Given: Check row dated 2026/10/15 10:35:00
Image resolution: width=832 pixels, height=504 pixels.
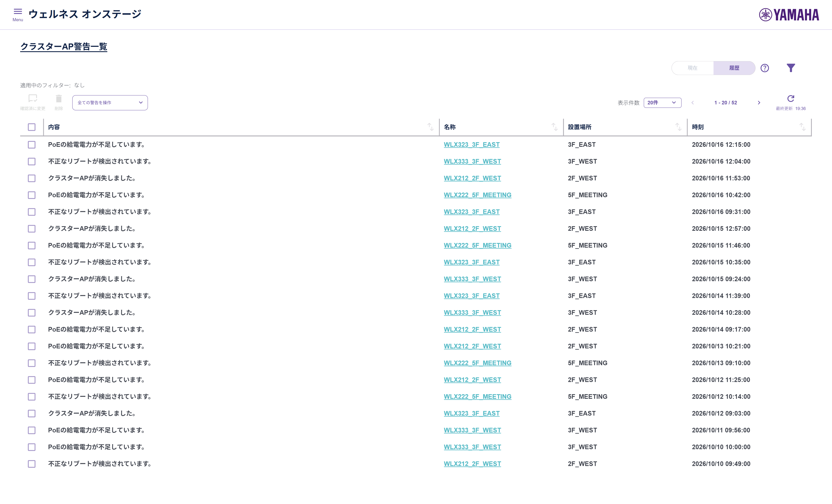Looking at the screenshot, I should (x=31, y=262).
